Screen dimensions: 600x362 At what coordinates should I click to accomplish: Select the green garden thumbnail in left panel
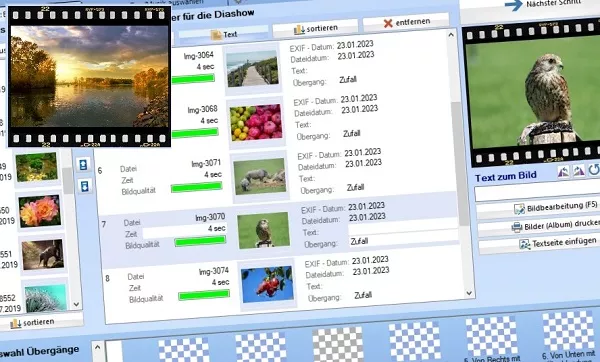[x=37, y=167]
